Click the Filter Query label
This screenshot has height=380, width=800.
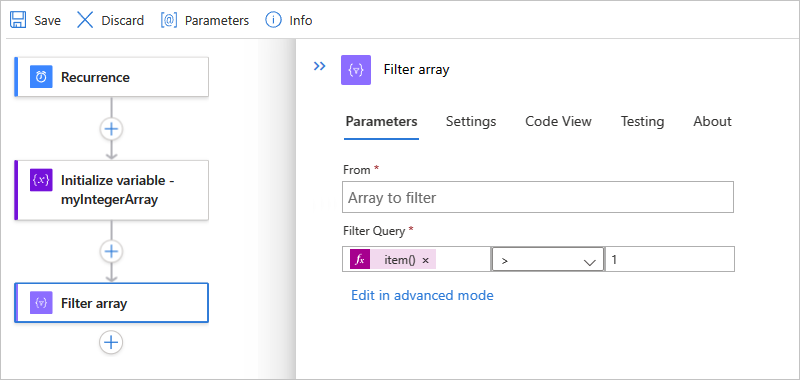[374, 231]
